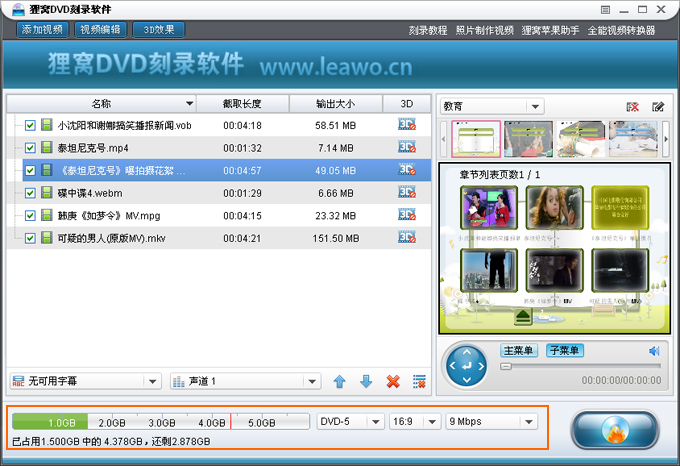This screenshot has height=466, width=680.
Task: Uncheck 可疑的男人(原版MV).mkv checkbox
Action: [30, 238]
